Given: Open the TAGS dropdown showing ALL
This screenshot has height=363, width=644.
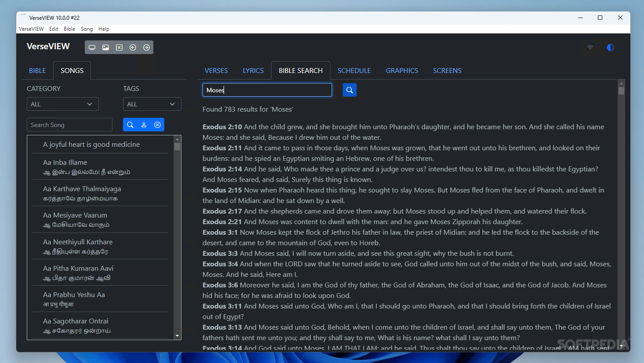Looking at the screenshot, I should click(x=152, y=104).
